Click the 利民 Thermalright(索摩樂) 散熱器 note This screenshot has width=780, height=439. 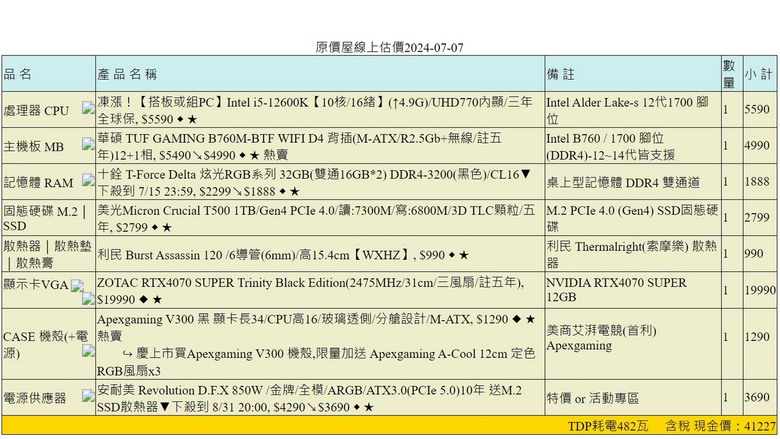tap(632, 254)
